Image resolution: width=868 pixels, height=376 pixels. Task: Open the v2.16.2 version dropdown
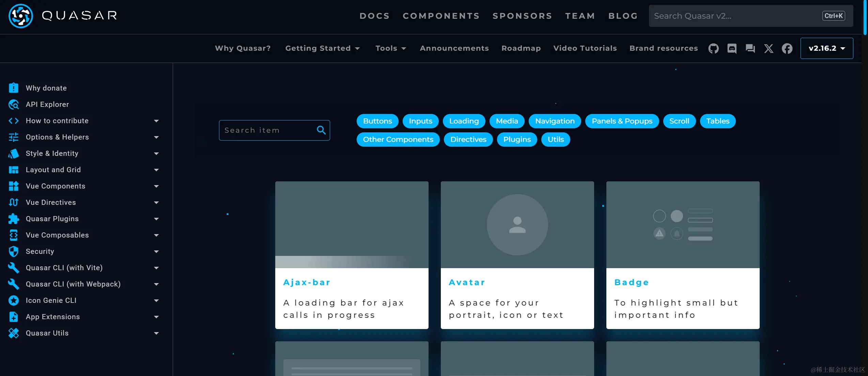(826, 48)
